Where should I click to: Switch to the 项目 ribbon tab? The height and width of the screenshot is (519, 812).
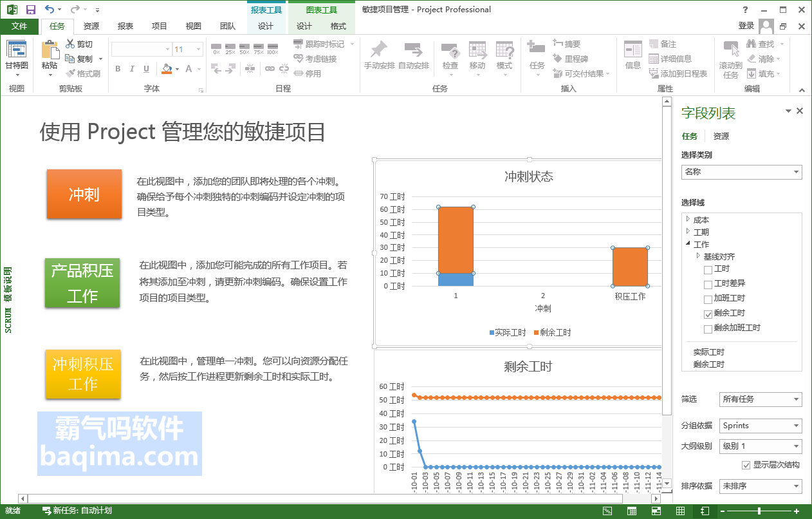click(x=160, y=26)
